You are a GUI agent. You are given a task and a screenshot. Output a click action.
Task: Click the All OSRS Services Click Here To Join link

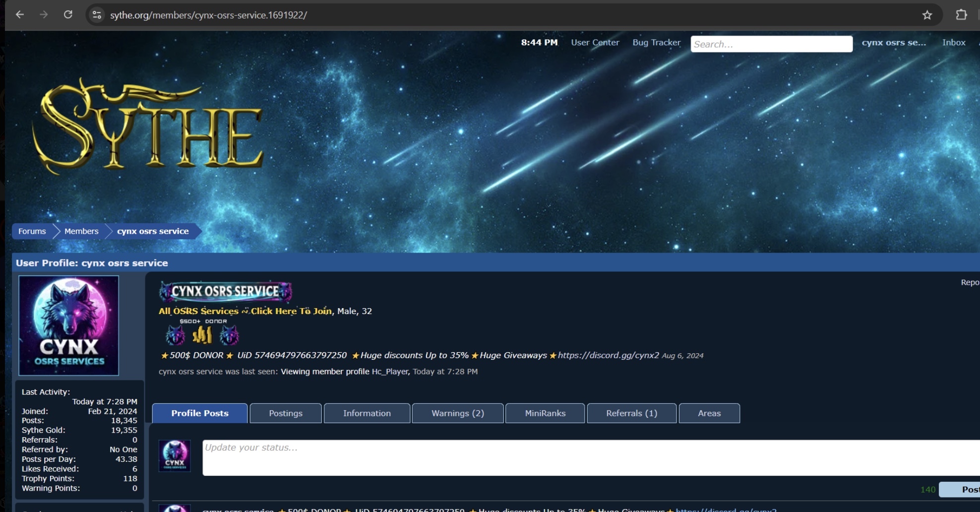(245, 311)
